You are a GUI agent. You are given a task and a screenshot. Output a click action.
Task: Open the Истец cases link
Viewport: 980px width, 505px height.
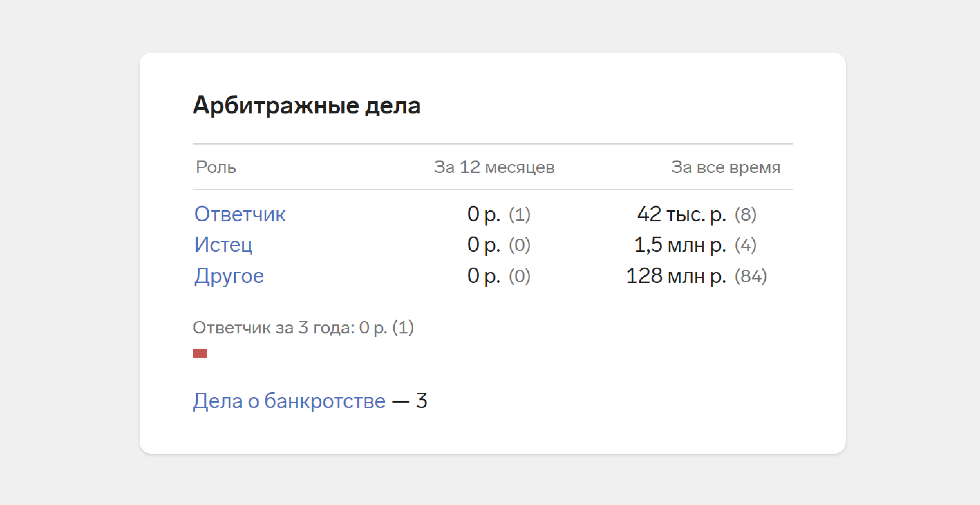coord(223,245)
